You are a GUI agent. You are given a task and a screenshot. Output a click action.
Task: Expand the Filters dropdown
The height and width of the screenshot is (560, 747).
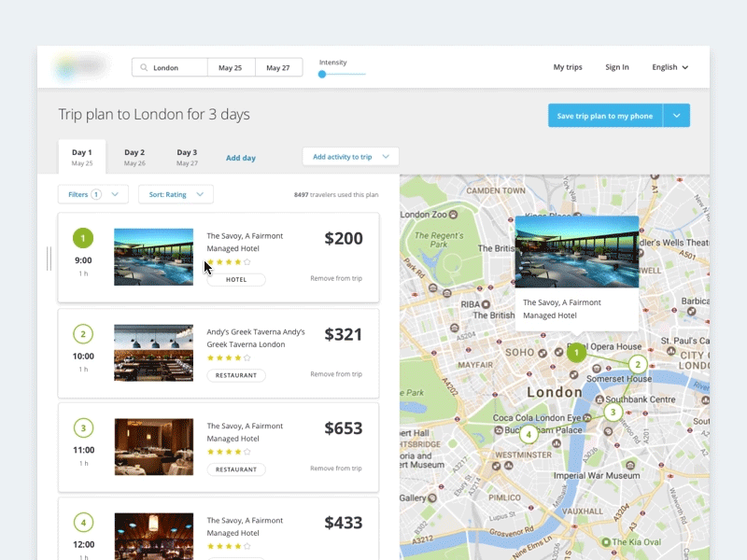115,194
